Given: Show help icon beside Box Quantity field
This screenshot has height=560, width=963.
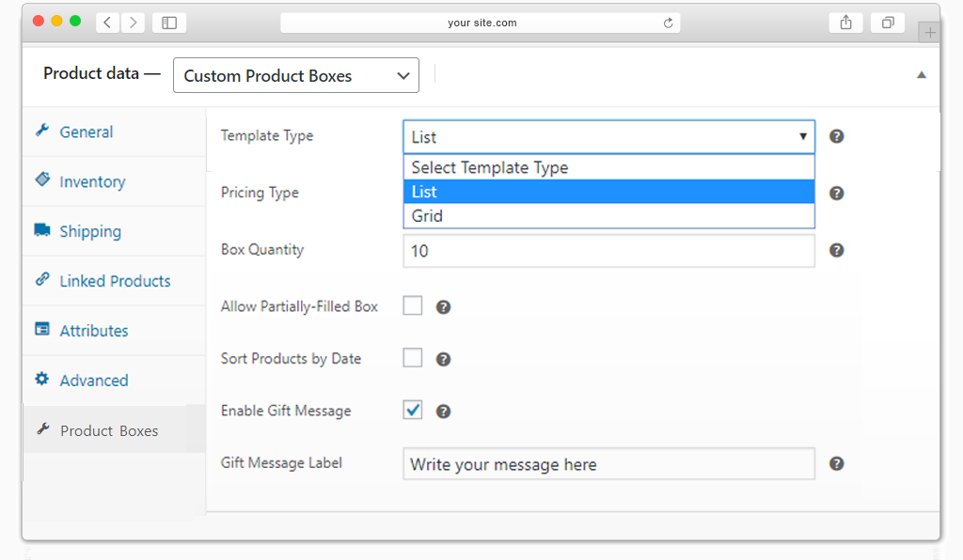Looking at the screenshot, I should point(836,250).
